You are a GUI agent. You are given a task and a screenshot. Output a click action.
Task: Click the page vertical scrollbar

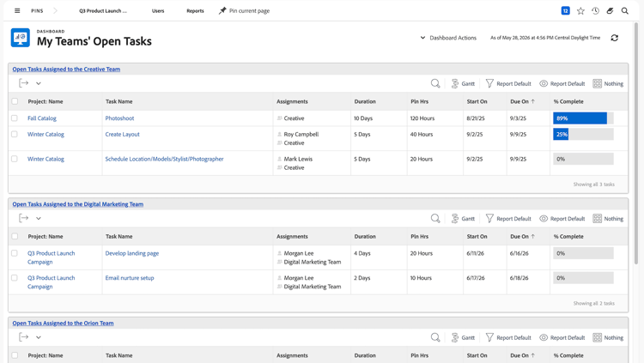click(x=636, y=143)
